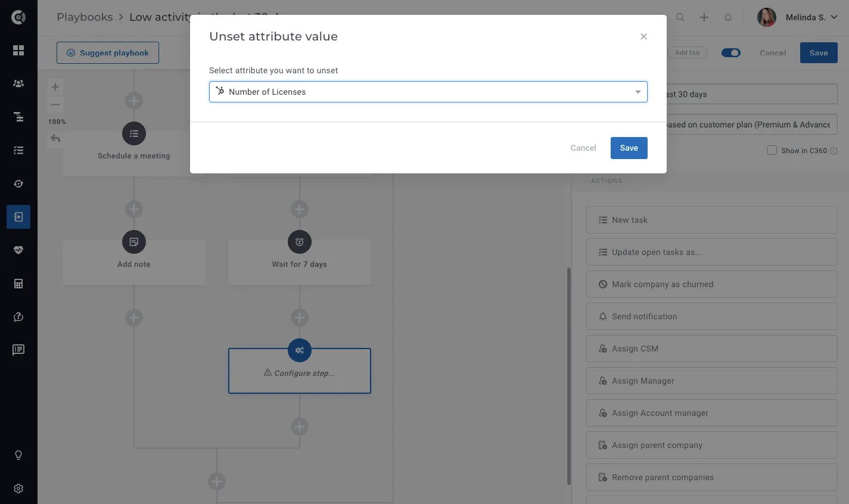Viewport: 849px width, 504px height.
Task: Toggle the playbook active switch
Action: [x=731, y=53]
